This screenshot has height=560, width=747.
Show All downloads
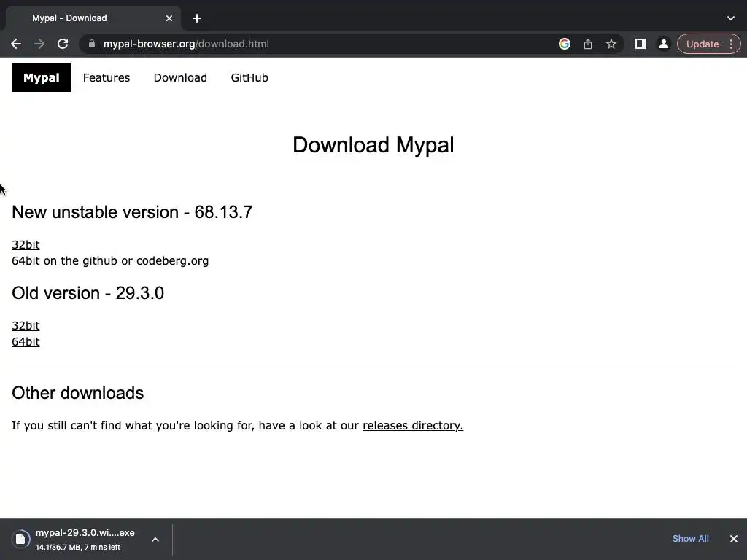click(x=690, y=539)
